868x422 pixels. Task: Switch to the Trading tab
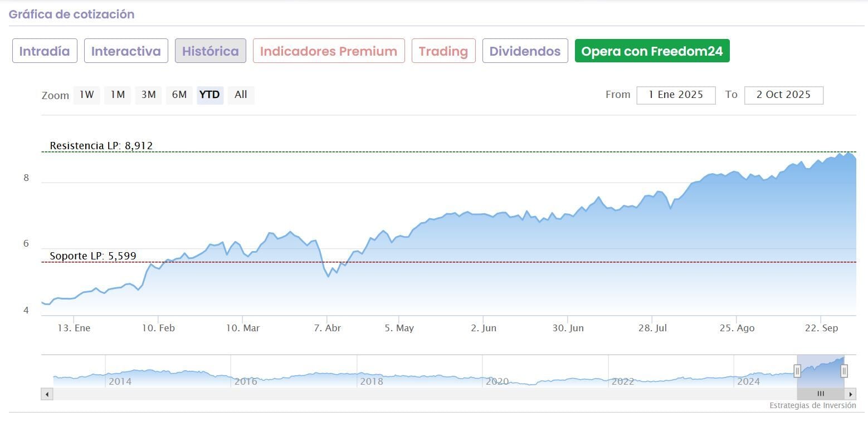pyautogui.click(x=443, y=51)
